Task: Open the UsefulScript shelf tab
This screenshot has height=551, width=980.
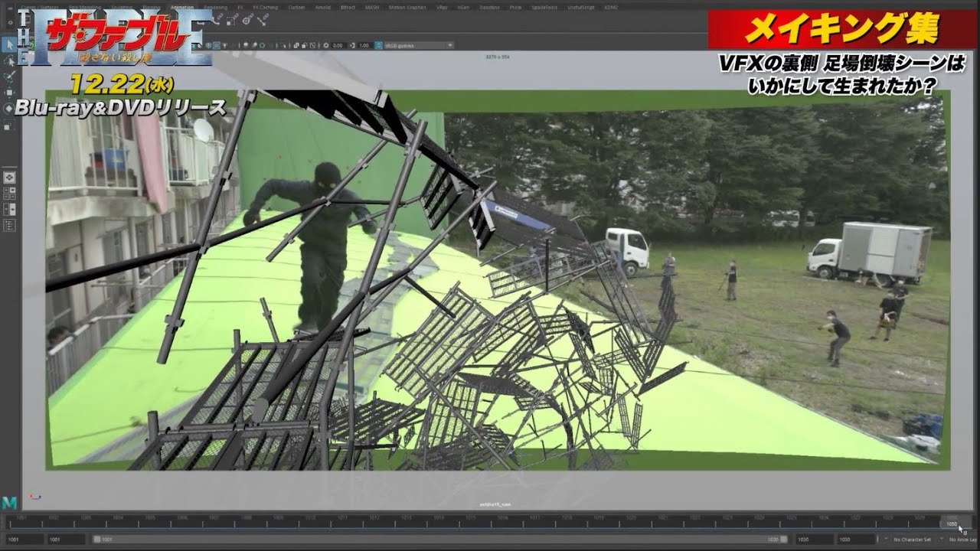Action: (580, 8)
